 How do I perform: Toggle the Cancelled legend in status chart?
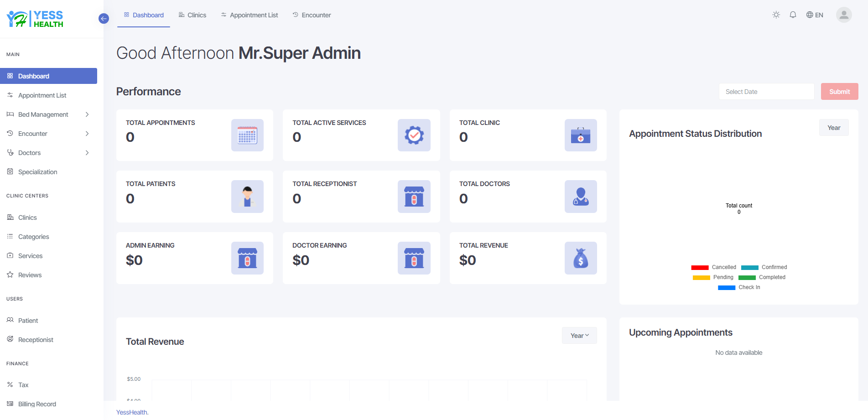tap(714, 267)
